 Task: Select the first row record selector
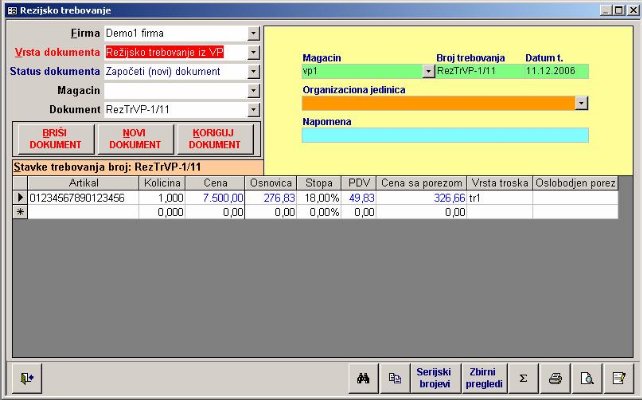[19, 198]
